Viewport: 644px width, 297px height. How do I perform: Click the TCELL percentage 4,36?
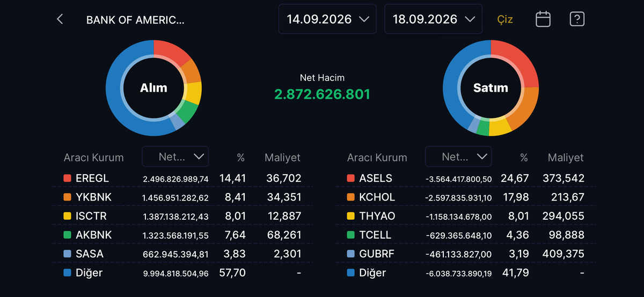pos(518,235)
